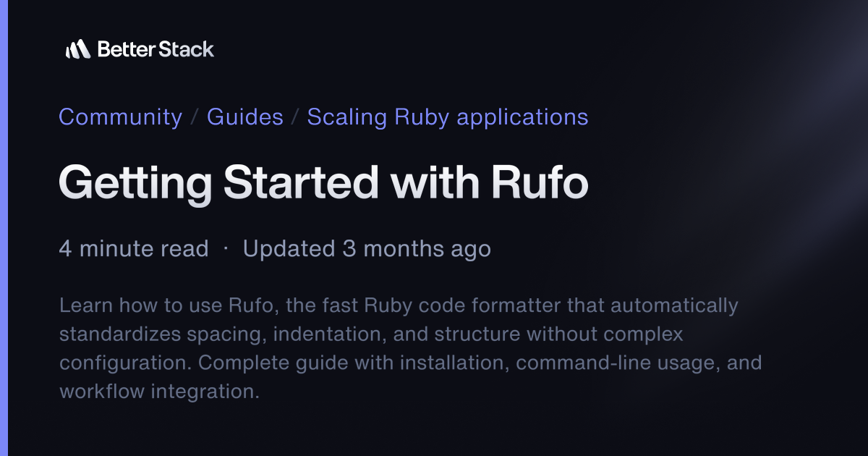
Task: Click the 4 minute read label
Action: pyautogui.click(x=134, y=249)
